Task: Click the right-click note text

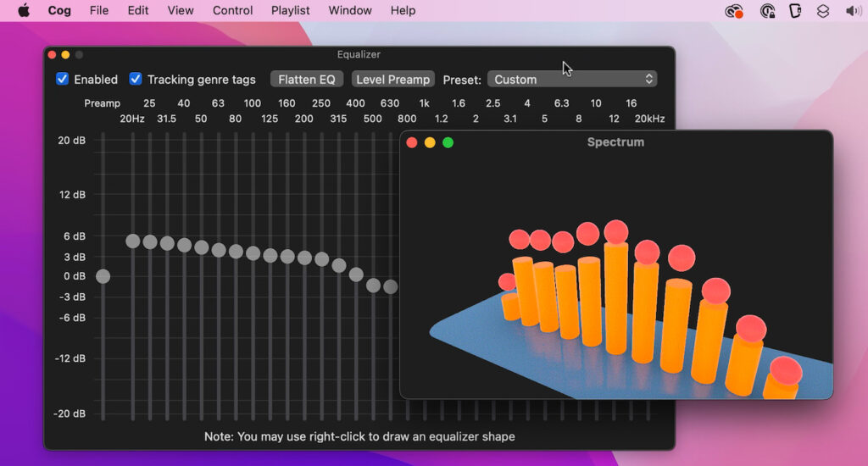Action: pyautogui.click(x=359, y=436)
